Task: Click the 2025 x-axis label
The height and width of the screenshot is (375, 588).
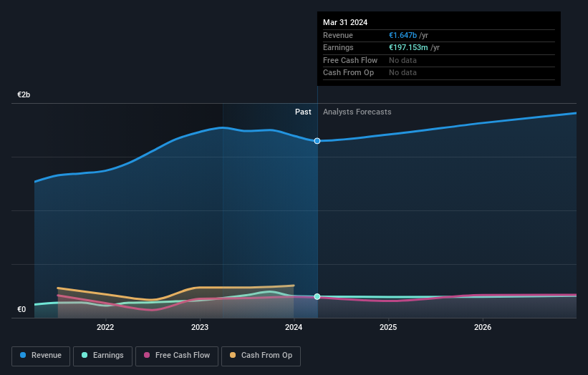Action: [x=388, y=327]
